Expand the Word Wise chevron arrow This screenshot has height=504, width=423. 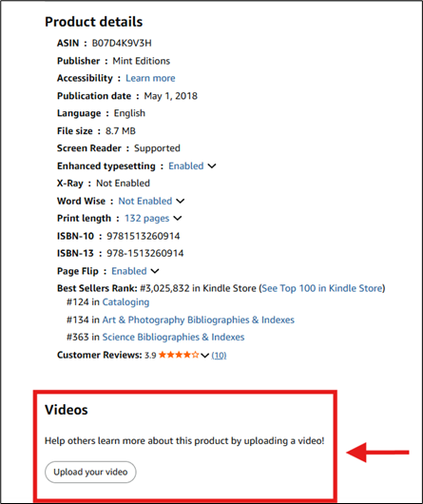[181, 202]
